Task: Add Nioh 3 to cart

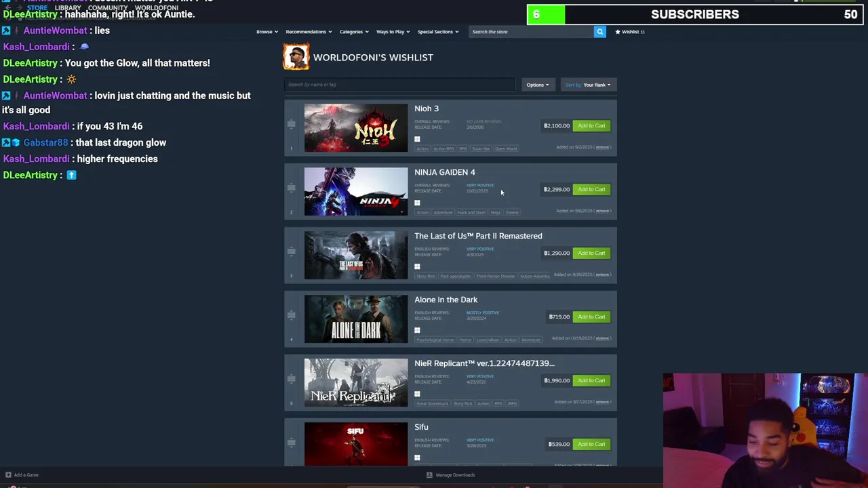Action: (591, 125)
